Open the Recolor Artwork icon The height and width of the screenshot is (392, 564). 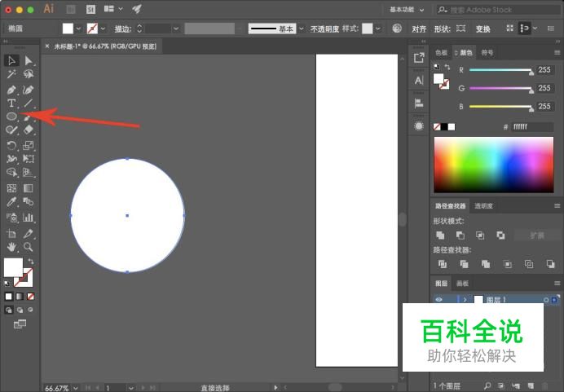[397, 29]
